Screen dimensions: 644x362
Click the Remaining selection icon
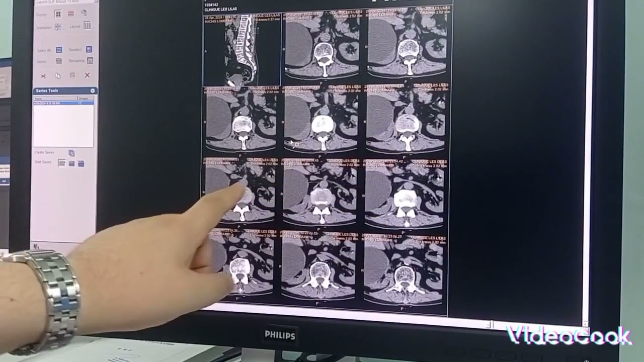pyautogui.click(x=90, y=60)
